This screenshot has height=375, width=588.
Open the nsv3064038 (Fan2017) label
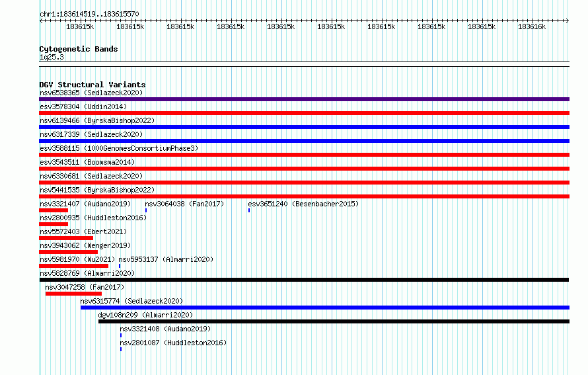click(184, 204)
